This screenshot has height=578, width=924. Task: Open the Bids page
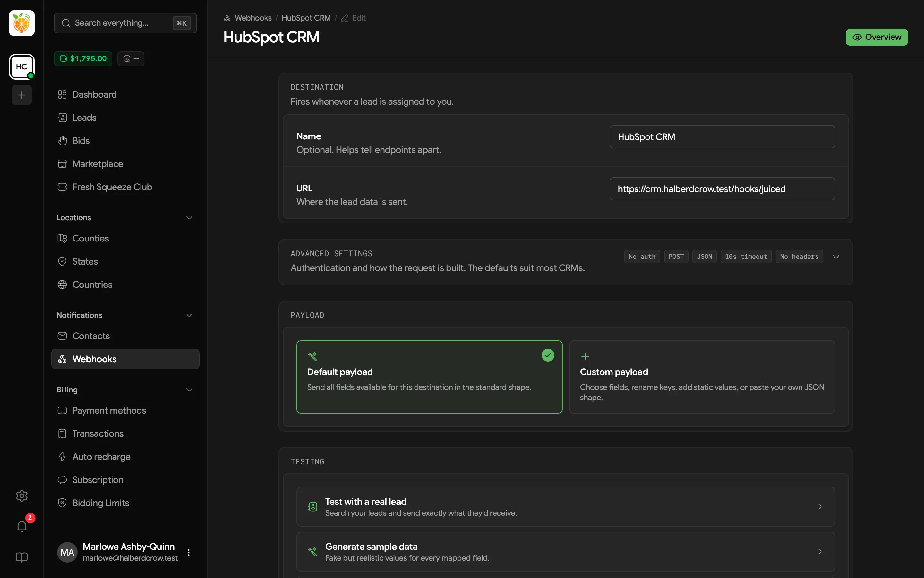point(125,141)
